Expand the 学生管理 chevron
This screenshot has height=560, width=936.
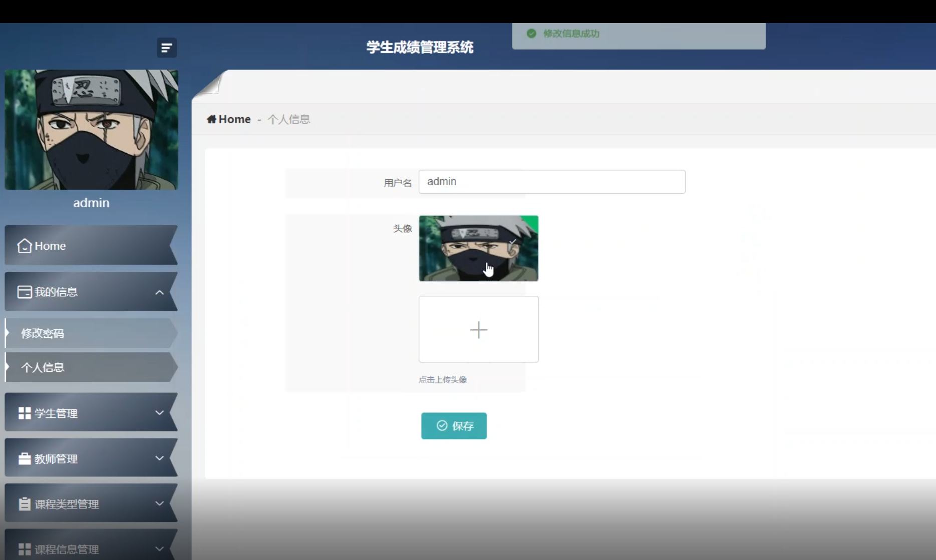pyautogui.click(x=159, y=413)
